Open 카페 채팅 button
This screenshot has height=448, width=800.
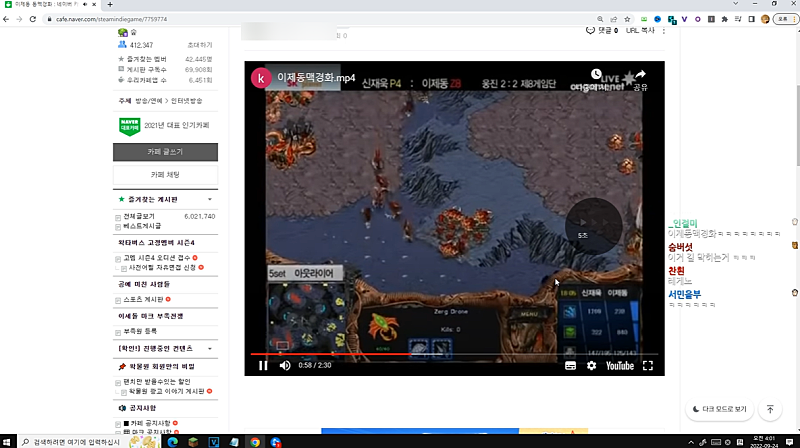(x=165, y=175)
